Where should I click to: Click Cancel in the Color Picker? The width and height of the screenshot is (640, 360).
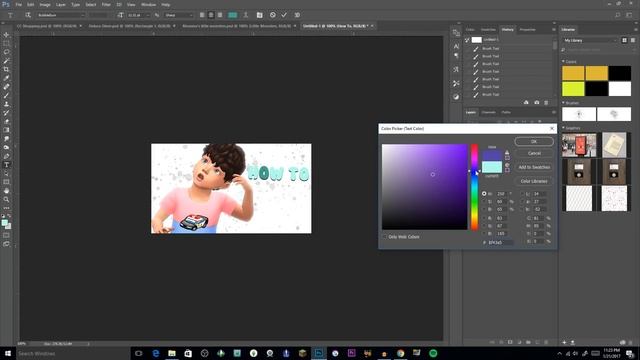[534, 153]
